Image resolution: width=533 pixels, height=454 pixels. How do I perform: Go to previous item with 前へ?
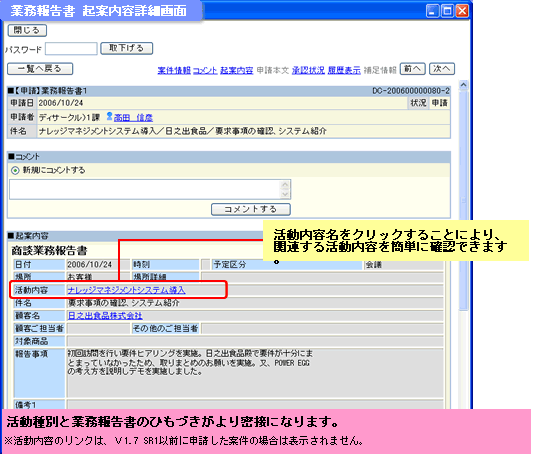click(x=412, y=69)
